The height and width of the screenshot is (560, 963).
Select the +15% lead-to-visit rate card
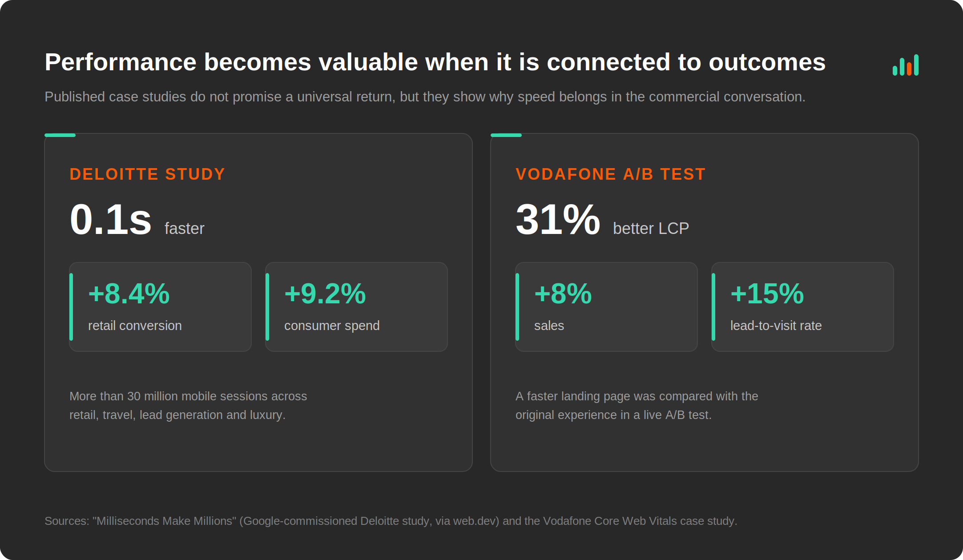point(802,307)
